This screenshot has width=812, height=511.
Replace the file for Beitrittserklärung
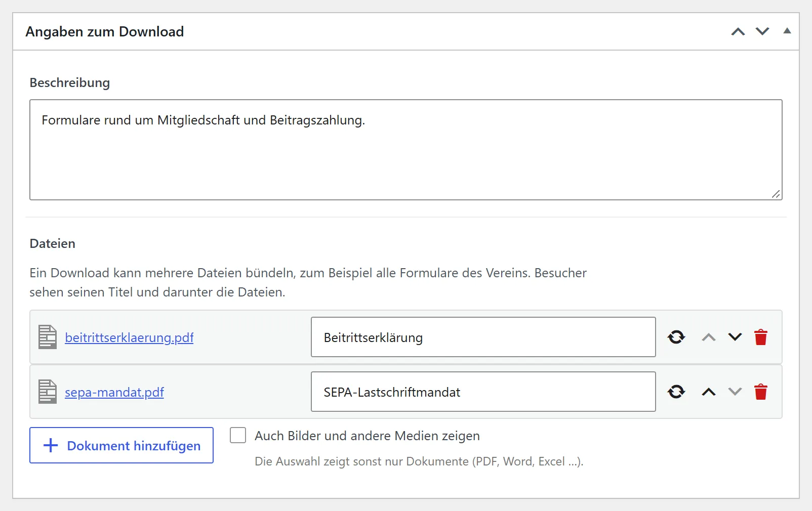pos(676,337)
